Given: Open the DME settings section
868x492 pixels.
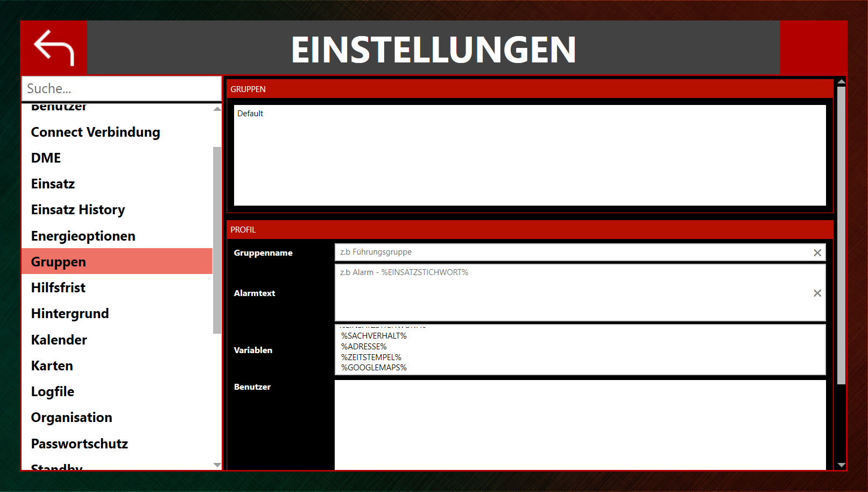Looking at the screenshot, I should pos(46,158).
